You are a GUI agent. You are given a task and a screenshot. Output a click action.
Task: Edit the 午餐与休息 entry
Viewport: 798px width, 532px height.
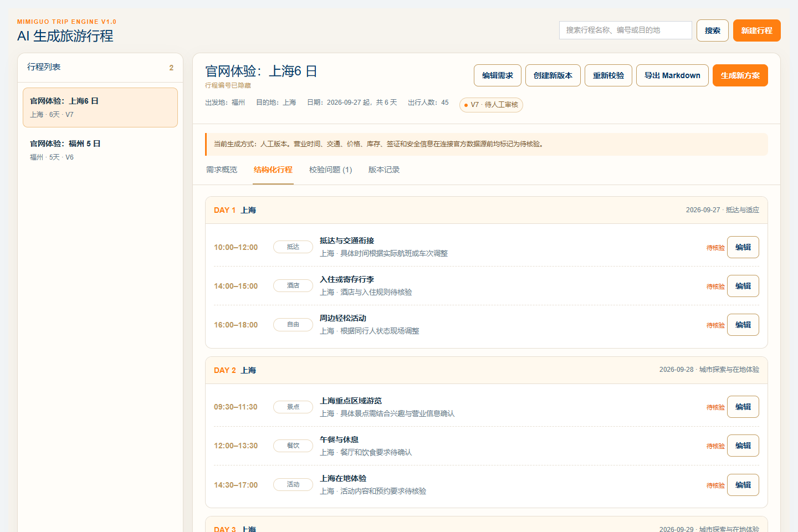[x=743, y=446]
